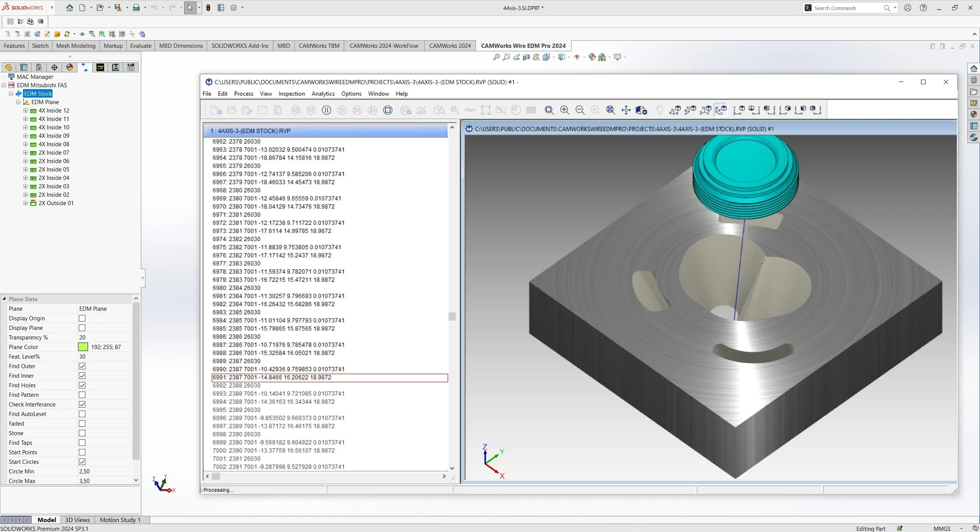Select the Pan four-arrow tool
The width and height of the screenshot is (980, 532).
[x=626, y=110]
